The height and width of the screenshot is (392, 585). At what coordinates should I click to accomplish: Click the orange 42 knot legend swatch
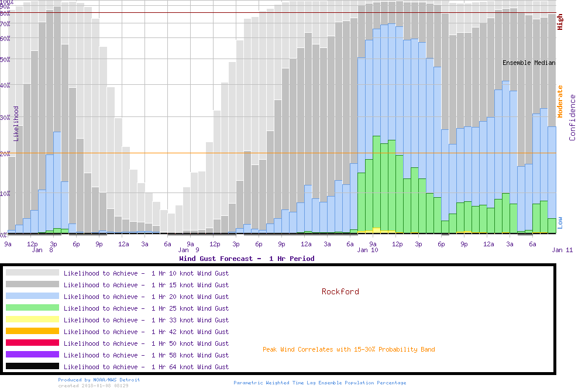32,331
